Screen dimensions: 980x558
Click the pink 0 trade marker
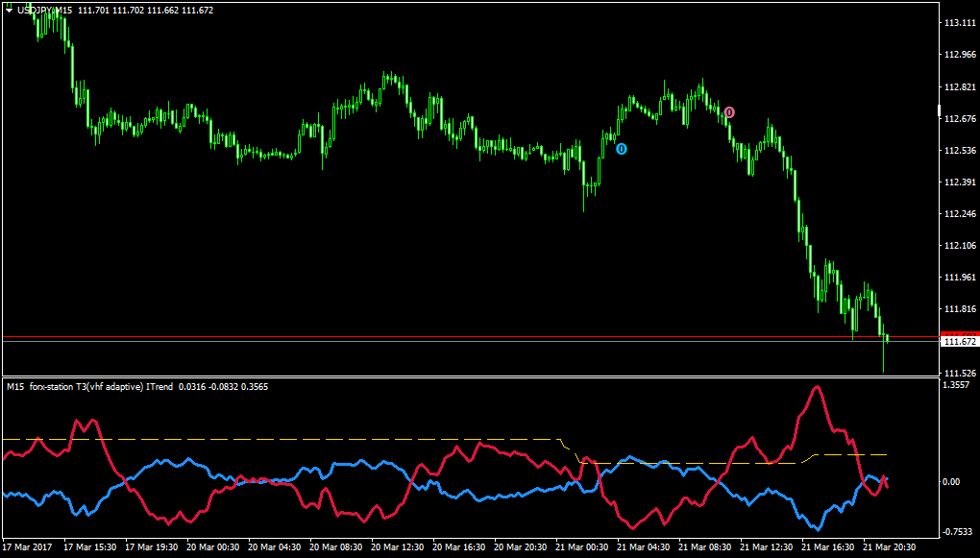(729, 112)
